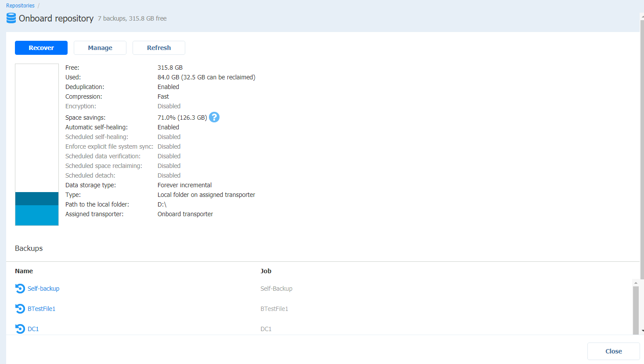Sort backups by Job column
The image size is (644, 364).
(x=266, y=271)
